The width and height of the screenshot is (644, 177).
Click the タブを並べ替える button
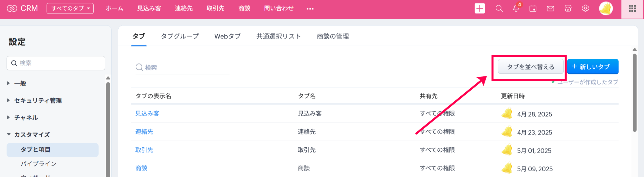(531, 67)
